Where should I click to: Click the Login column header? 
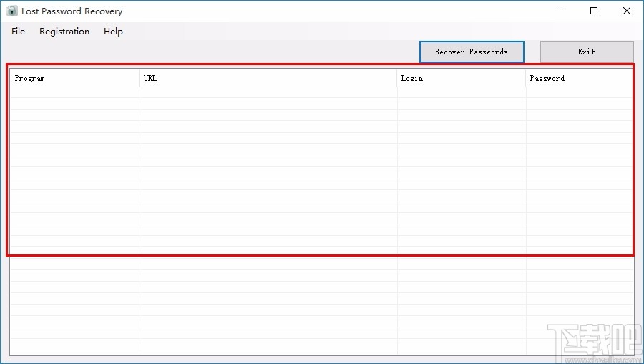[x=462, y=78]
